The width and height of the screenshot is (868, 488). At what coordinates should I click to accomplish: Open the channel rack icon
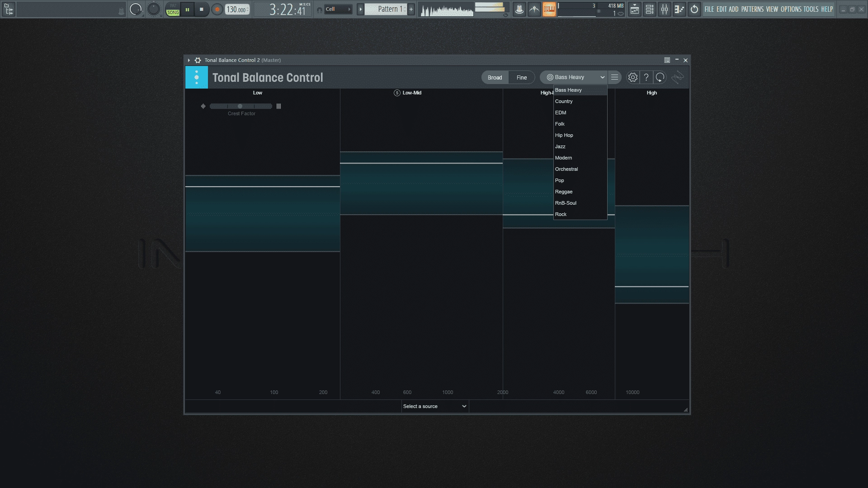tap(650, 9)
